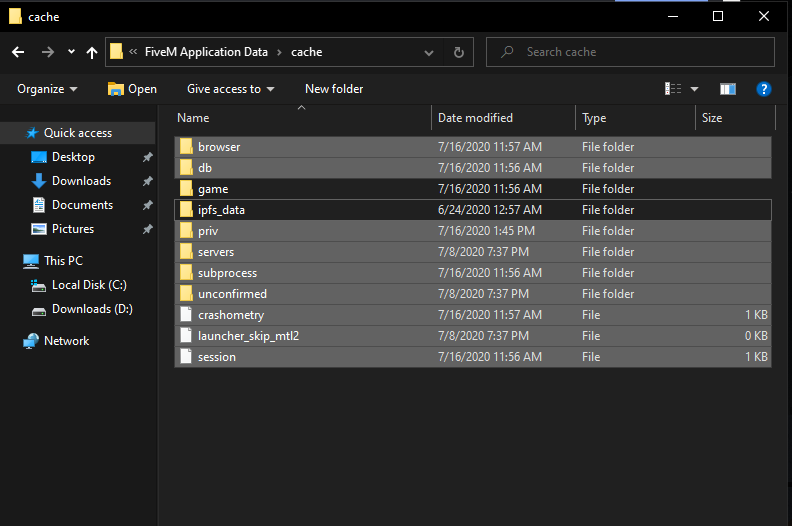Select the crashometry file

231,315
